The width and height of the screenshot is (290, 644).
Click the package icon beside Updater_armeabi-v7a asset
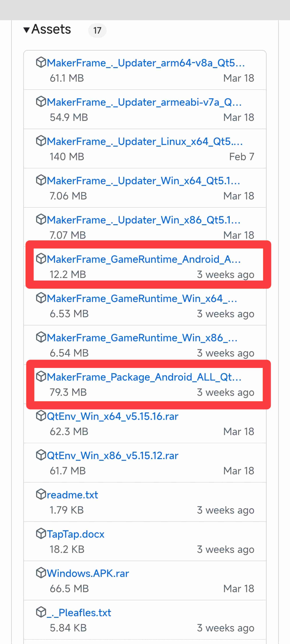[41, 102]
